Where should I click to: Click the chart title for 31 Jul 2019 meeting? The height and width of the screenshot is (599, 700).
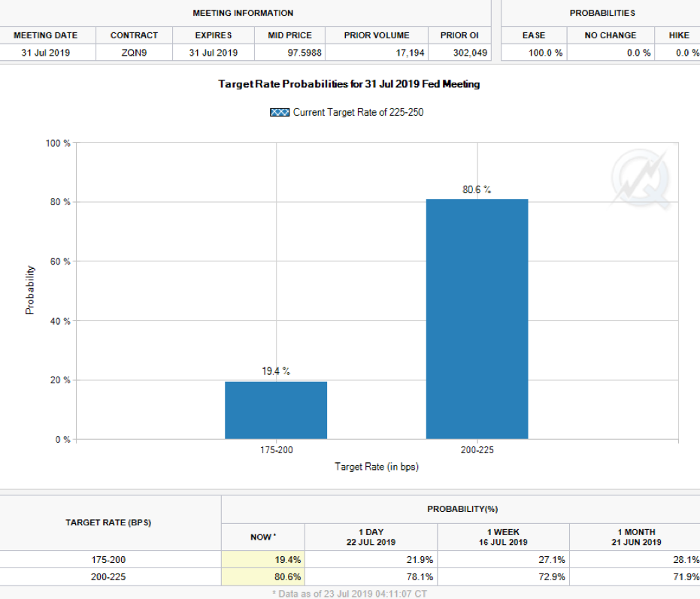[x=349, y=84]
